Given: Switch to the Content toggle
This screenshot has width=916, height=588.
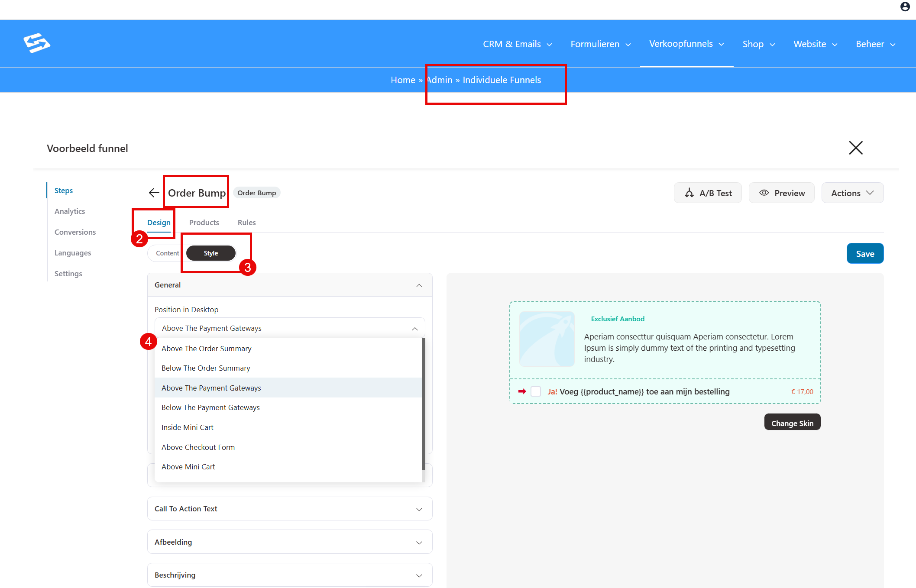Looking at the screenshot, I should [167, 253].
